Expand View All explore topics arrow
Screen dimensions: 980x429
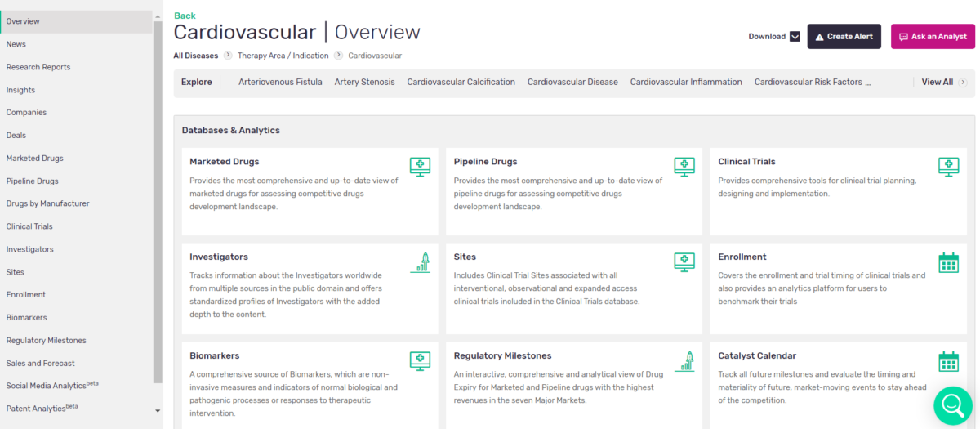(963, 82)
